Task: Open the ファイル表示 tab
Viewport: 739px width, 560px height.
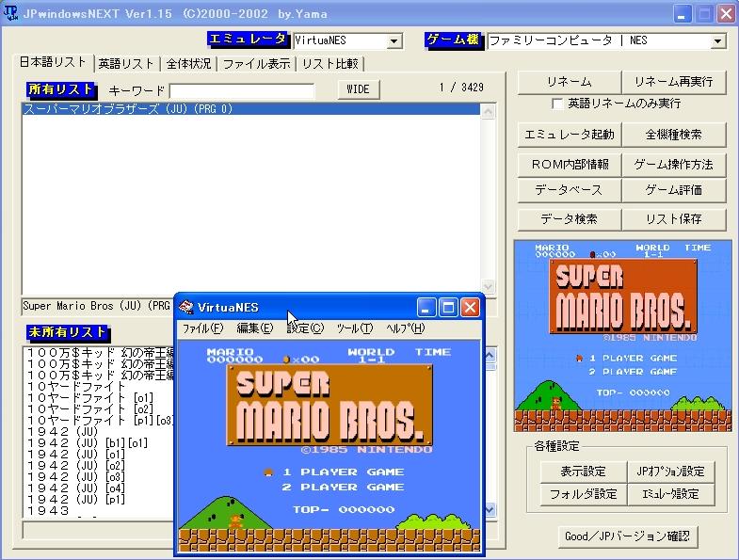Action: [x=256, y=64]
